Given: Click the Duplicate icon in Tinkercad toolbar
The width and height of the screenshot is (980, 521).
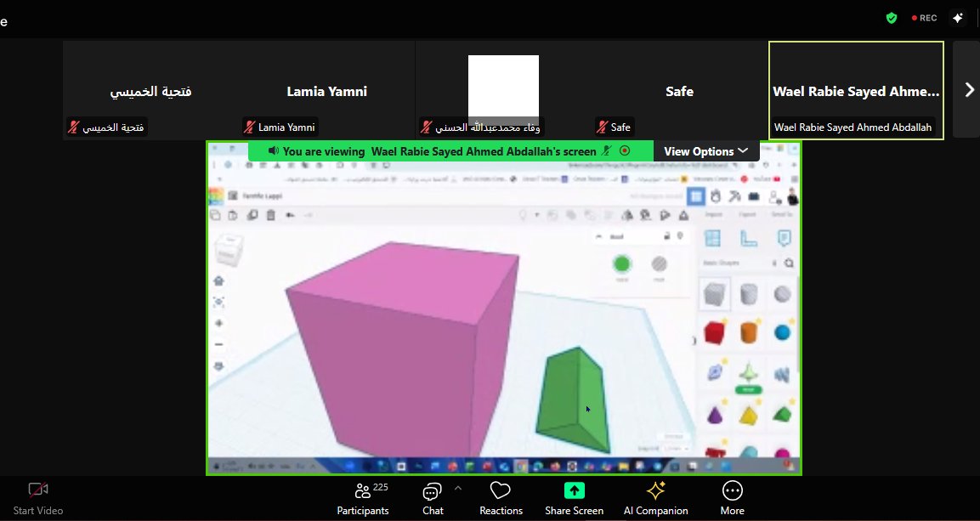Looking at the screenshot, I should click(252, 215).
